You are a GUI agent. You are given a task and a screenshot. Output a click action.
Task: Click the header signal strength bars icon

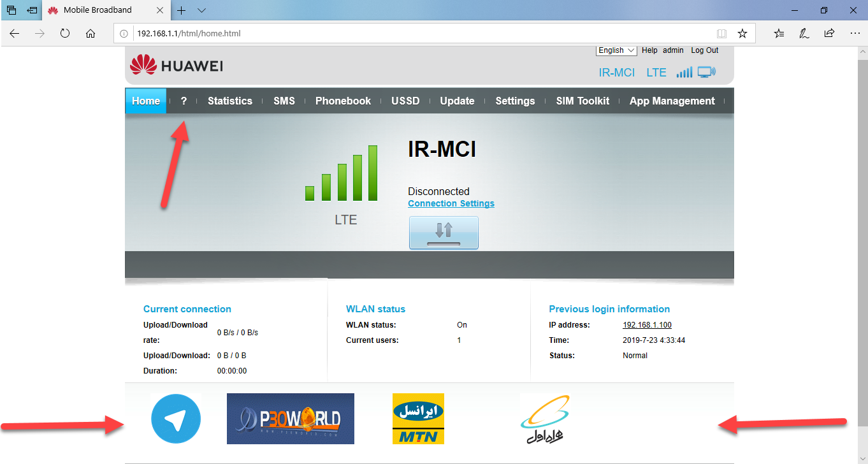(x=684, y=72)
